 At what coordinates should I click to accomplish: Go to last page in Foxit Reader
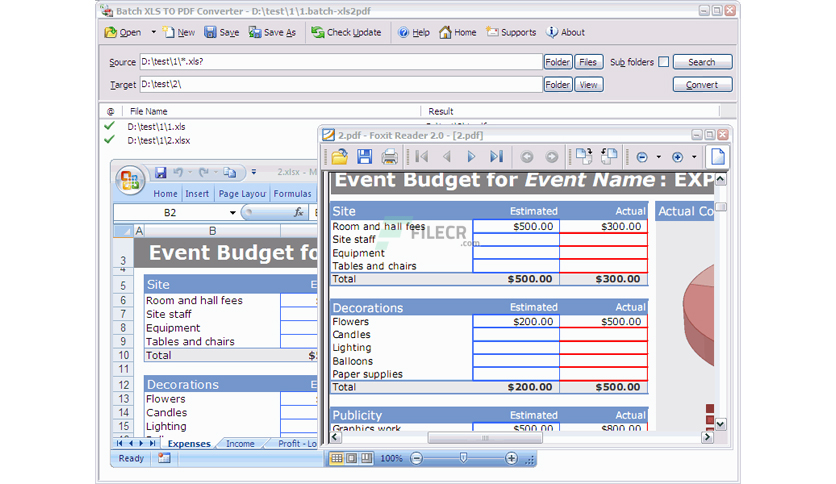click(496, 157)
